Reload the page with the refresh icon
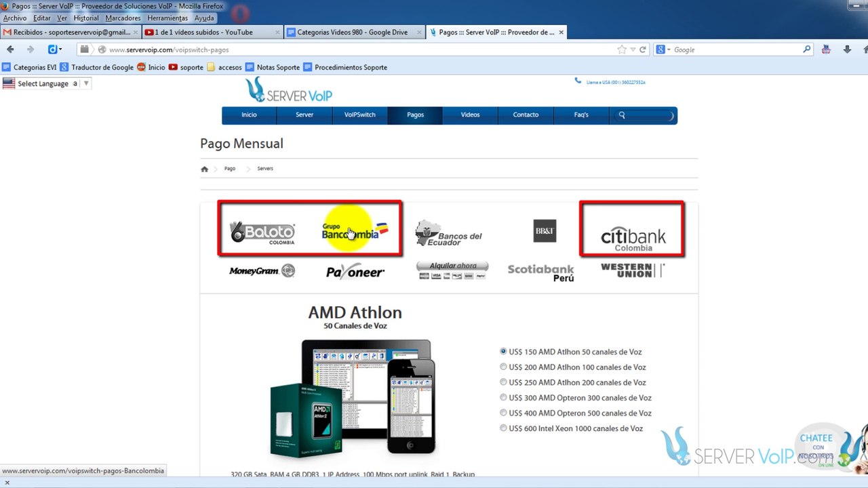The width and height of the screenshot is (868, 488). tap(643, 49)
